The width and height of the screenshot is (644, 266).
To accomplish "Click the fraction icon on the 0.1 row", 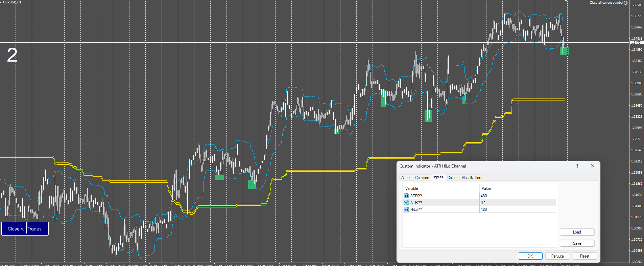I will 406,203.
